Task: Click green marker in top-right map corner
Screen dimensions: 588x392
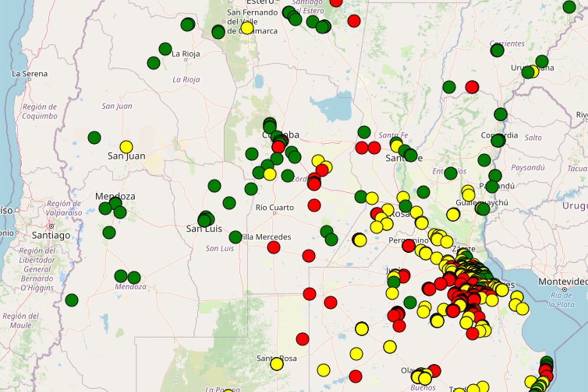Action: 569,7
